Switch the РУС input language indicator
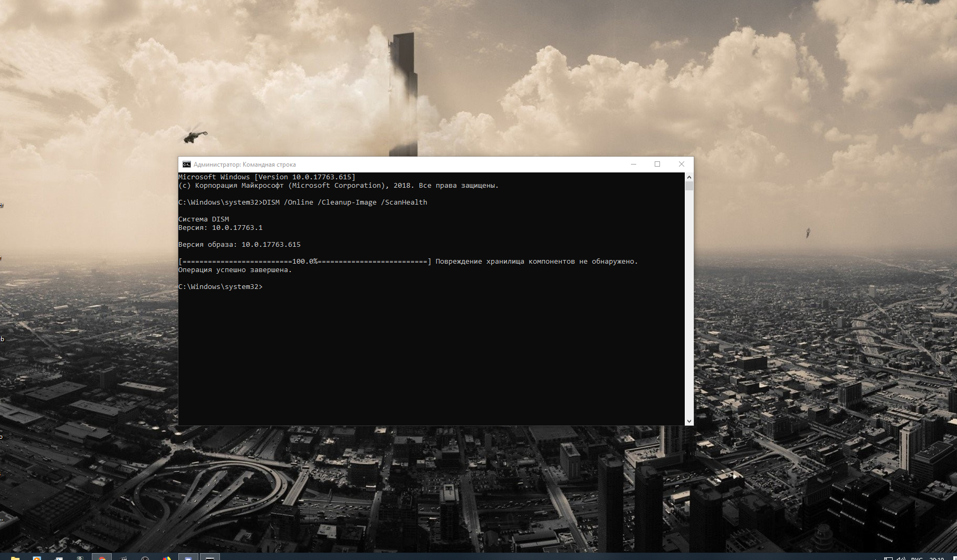The height and width of the screenshot is (560, 957). pyautogui.click(x=917, y=558)
